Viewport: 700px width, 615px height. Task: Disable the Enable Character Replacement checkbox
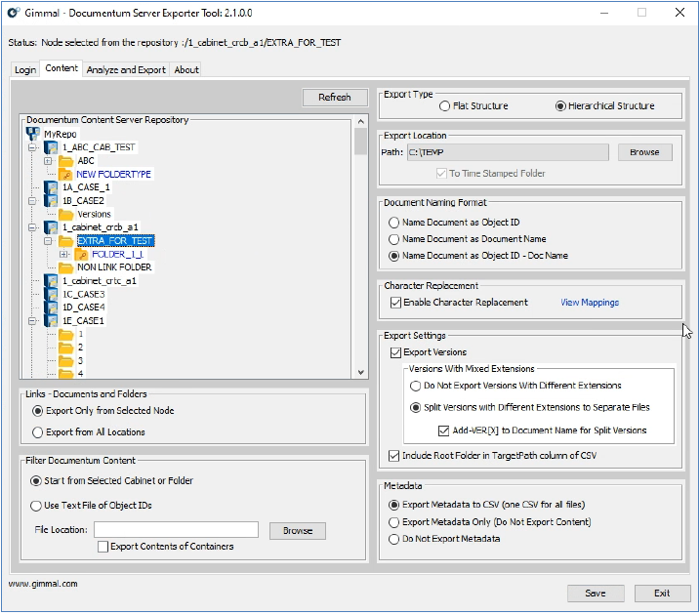click(x=395, y=303)
